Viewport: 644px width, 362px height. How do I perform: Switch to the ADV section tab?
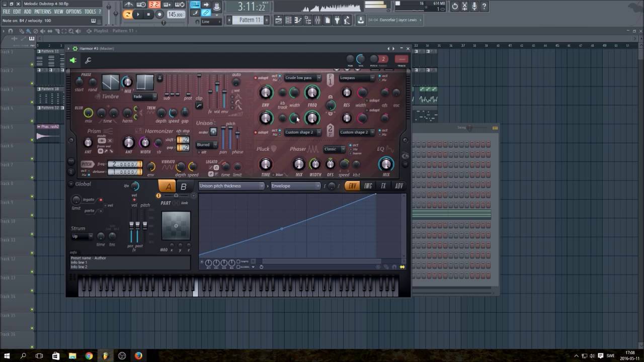pos(399,186)
